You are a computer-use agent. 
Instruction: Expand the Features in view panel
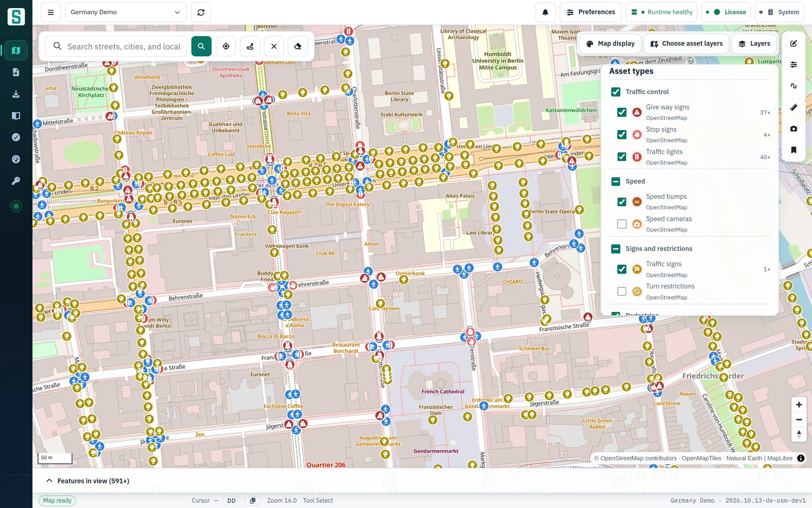click(x=87, y=481)
